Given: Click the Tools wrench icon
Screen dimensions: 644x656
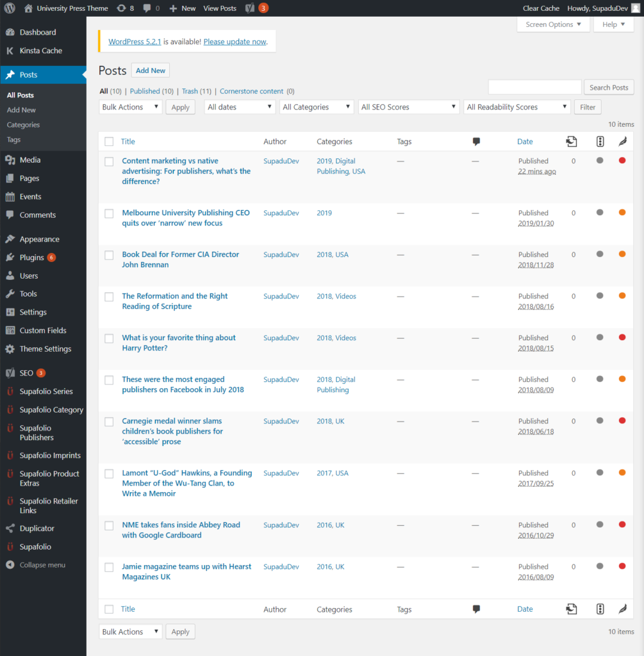Looking at the screenshot, I should pos(10,293).
